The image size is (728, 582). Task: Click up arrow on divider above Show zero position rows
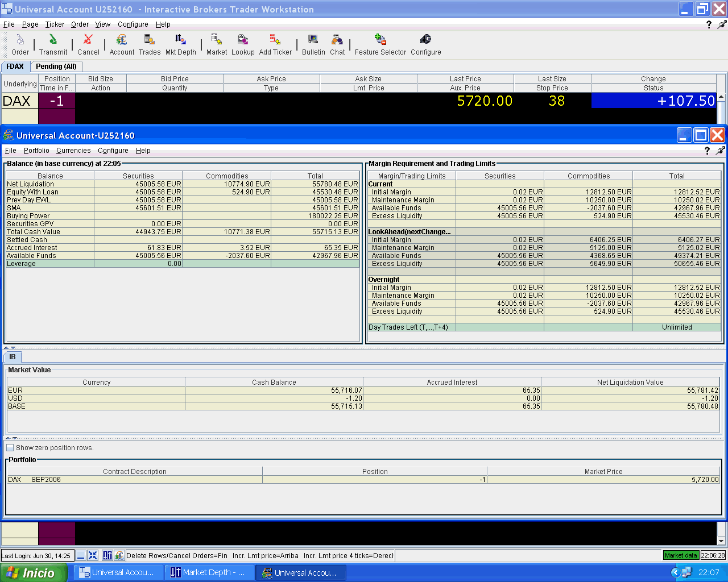point(8,438)
